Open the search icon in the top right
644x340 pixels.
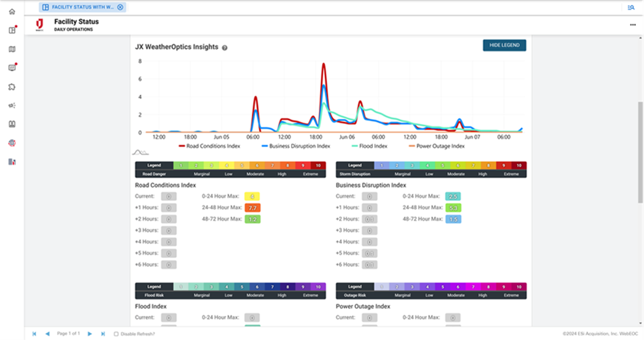tap(631, 7)
